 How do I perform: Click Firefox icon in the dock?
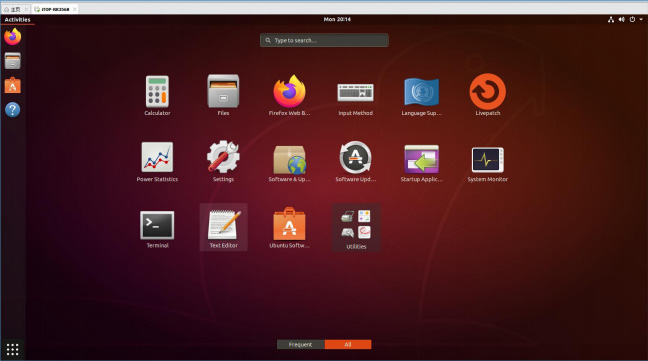12,37
